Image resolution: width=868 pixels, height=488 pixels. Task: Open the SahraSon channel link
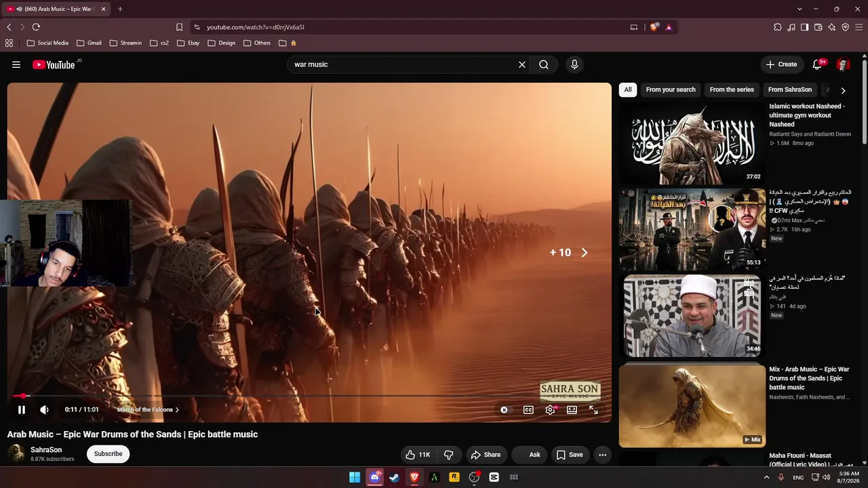coord(46,450)
